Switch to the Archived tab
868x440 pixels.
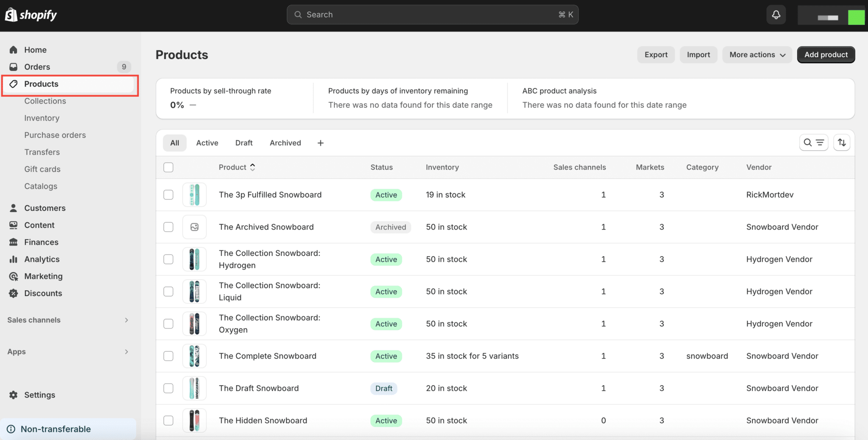(285, 143)
